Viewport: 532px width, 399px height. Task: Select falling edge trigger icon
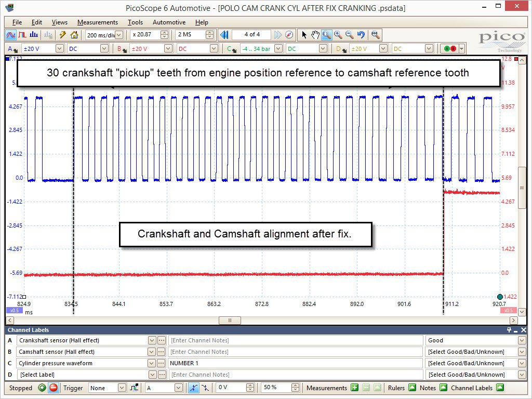(x=205, y=388)
